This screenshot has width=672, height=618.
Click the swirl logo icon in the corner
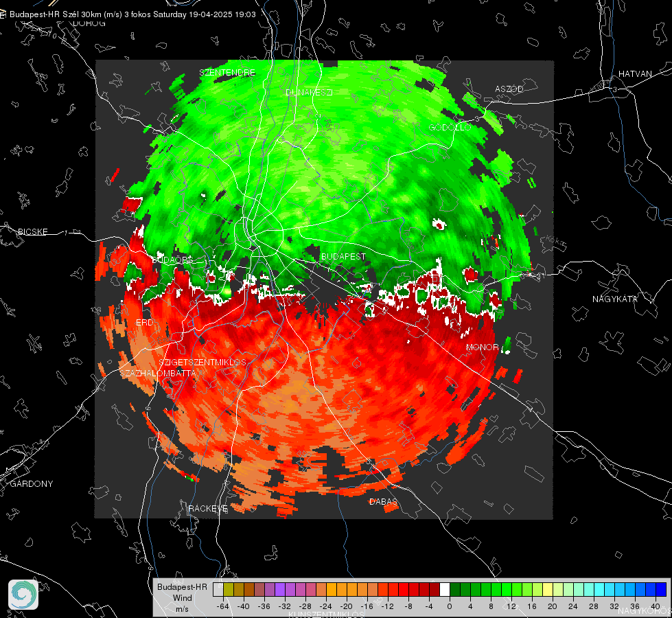[23, 595]
